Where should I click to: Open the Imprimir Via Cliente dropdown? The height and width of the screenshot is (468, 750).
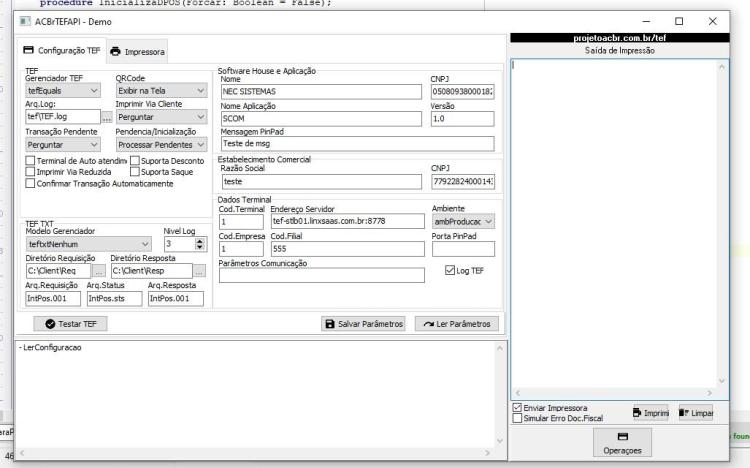[x=161, y=117]
